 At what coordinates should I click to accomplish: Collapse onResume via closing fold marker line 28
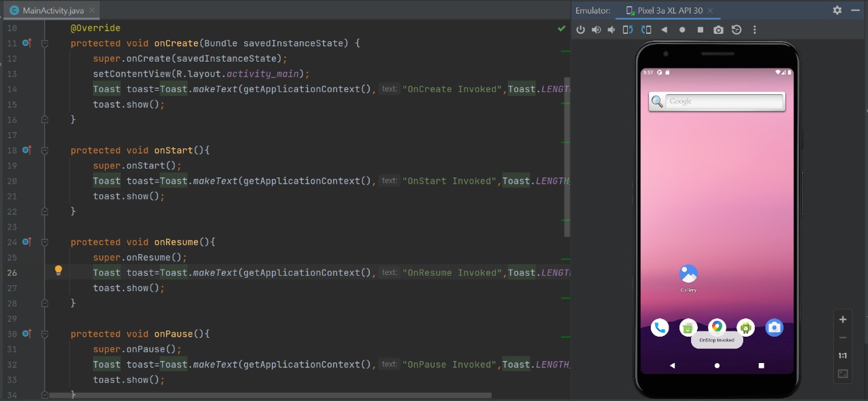pos(45,303)
